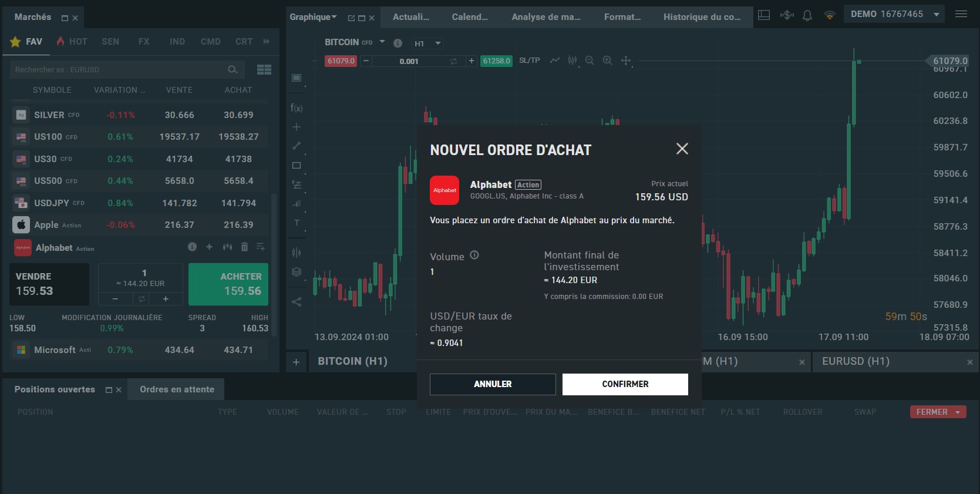Toggle the market list view layout icon
The height and width of the screenshot is (494, 980).
(x=264, y=69)
